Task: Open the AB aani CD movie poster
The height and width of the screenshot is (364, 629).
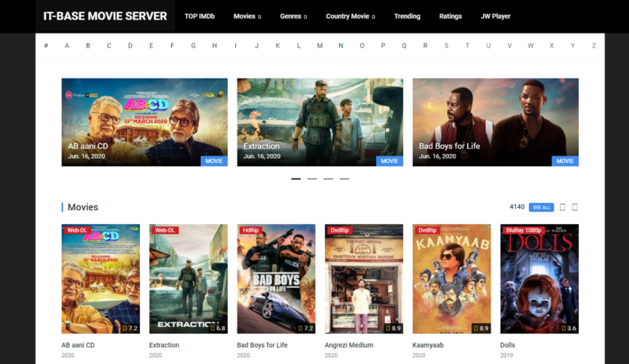Action: (101, 279)
